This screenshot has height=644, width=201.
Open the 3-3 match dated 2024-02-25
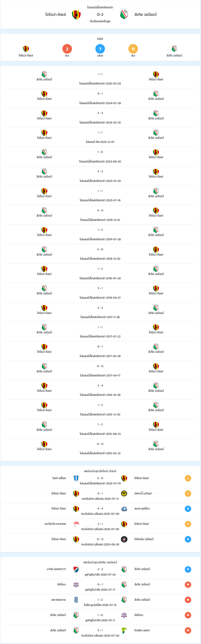100,118
